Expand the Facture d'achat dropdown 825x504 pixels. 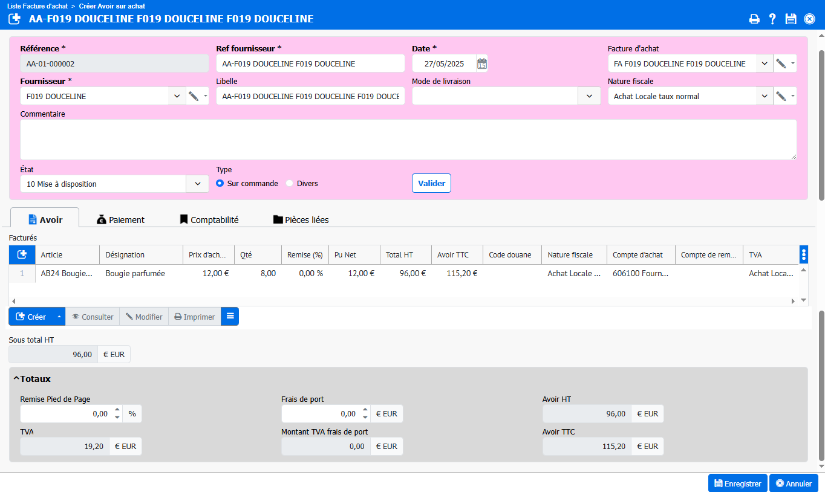point(765,63)
